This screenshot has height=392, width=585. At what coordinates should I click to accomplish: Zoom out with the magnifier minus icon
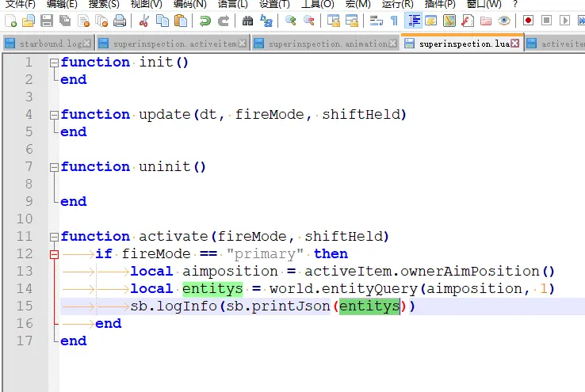(x=308, y=21)
